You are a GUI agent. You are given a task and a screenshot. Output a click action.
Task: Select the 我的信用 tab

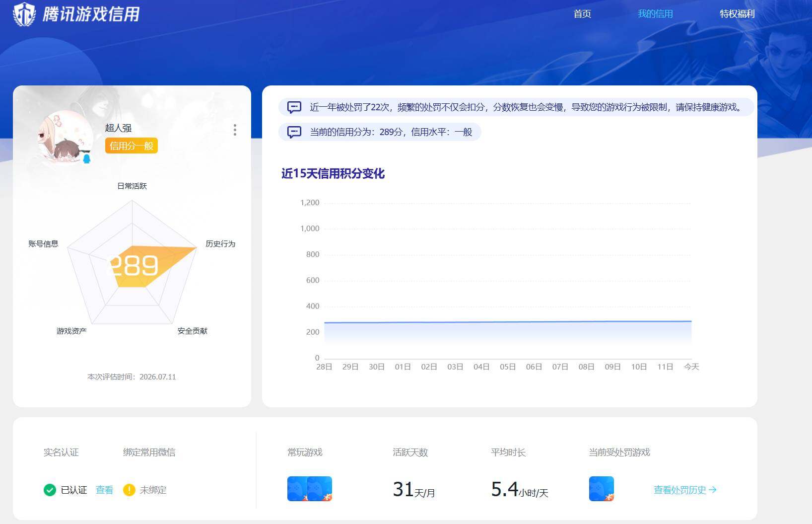click(x=655, y=14)
